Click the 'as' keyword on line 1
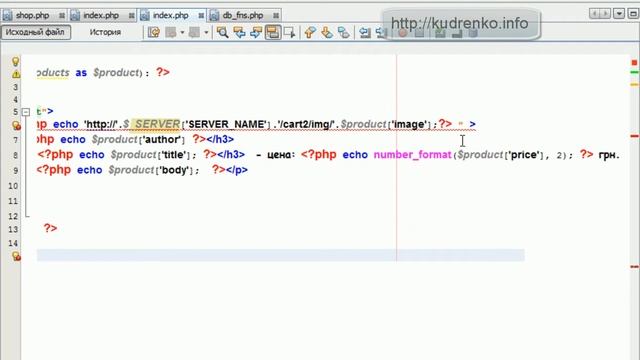The height and width of the screenshot is (360, 640). tap(81, 73)
